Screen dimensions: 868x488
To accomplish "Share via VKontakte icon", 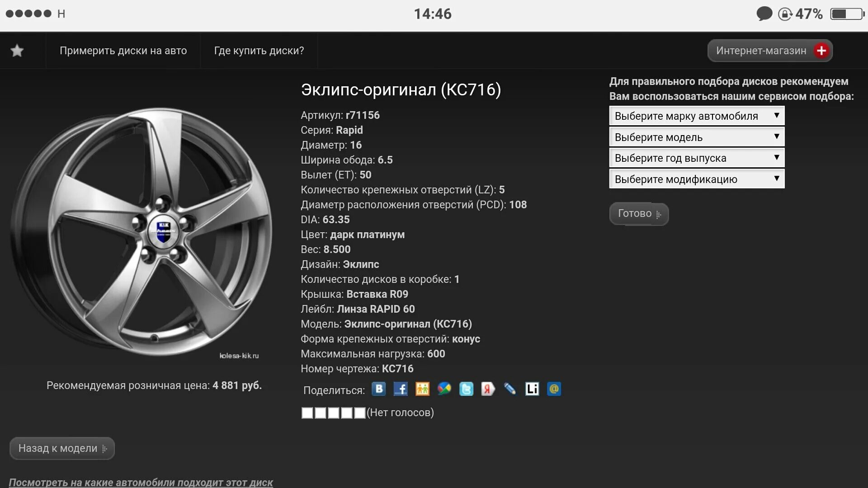I will (378, 389).
